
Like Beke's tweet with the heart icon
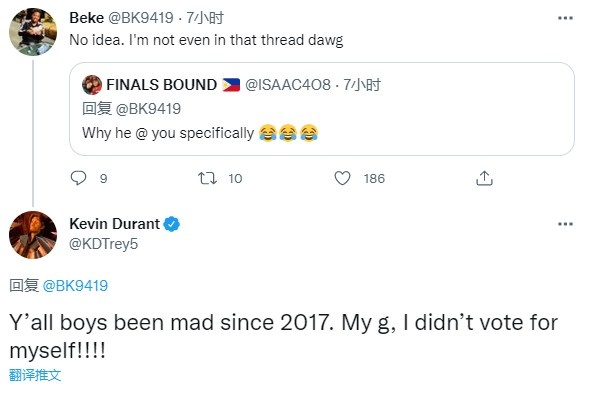pos(342,178)
